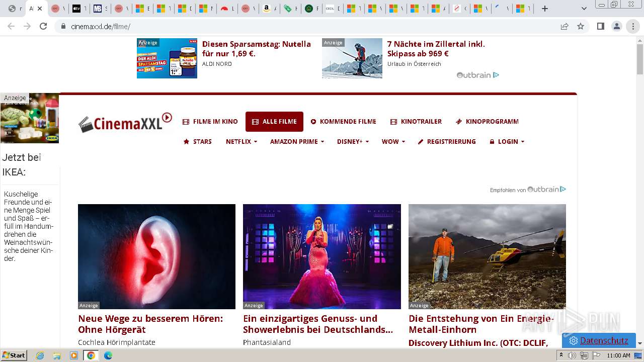Launch Microsoft Edge from taskbar
This screenshot has height=362, width=644.
click(108, 355)
